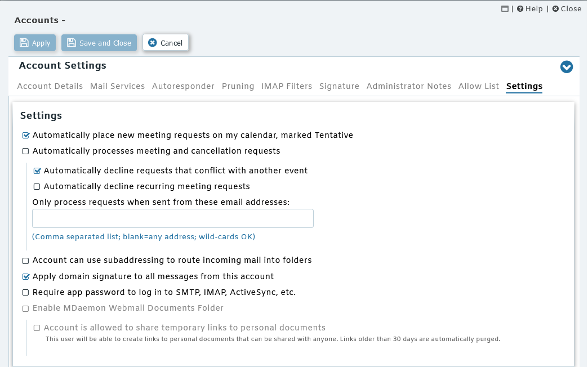
Task: Open the Administrator Notes tab
Action: coord(408,86)
